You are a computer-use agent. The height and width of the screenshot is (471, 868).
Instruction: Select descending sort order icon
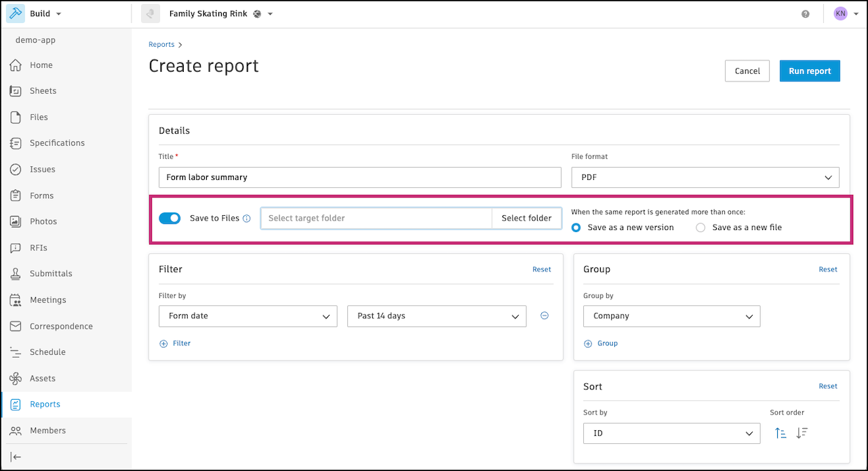[x=802, y=433]
